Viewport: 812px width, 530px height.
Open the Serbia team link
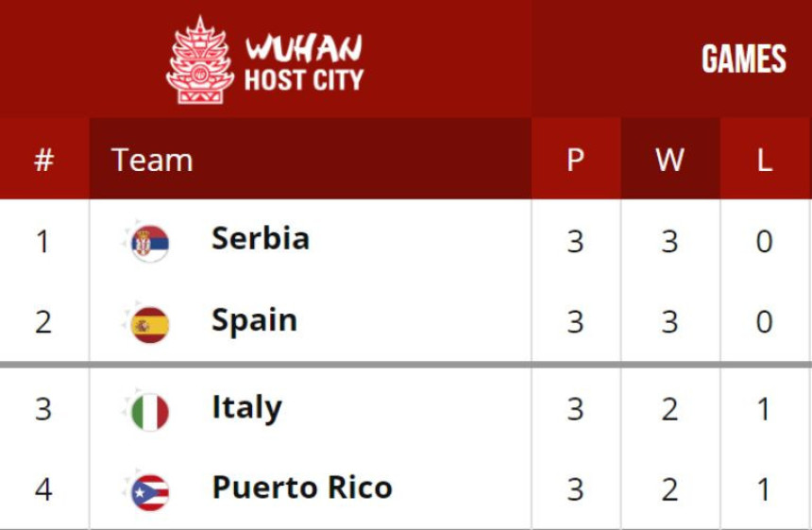(261, 238)
